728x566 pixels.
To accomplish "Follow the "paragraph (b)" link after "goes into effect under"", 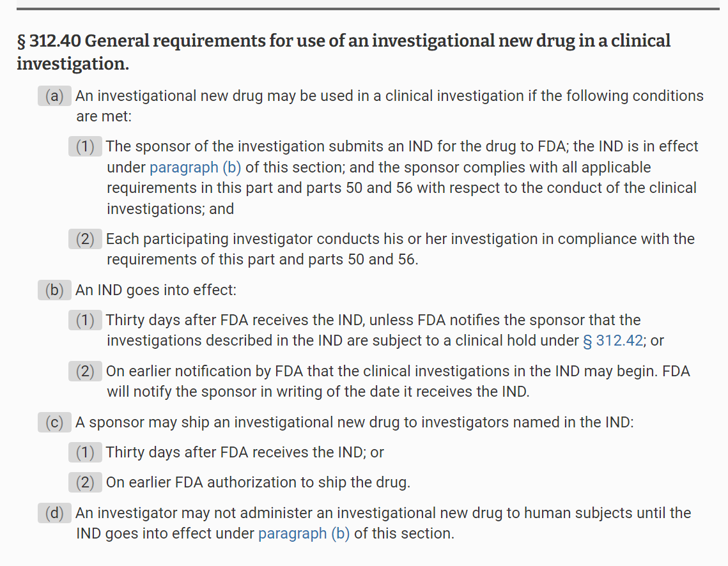I will coord(304,534).
